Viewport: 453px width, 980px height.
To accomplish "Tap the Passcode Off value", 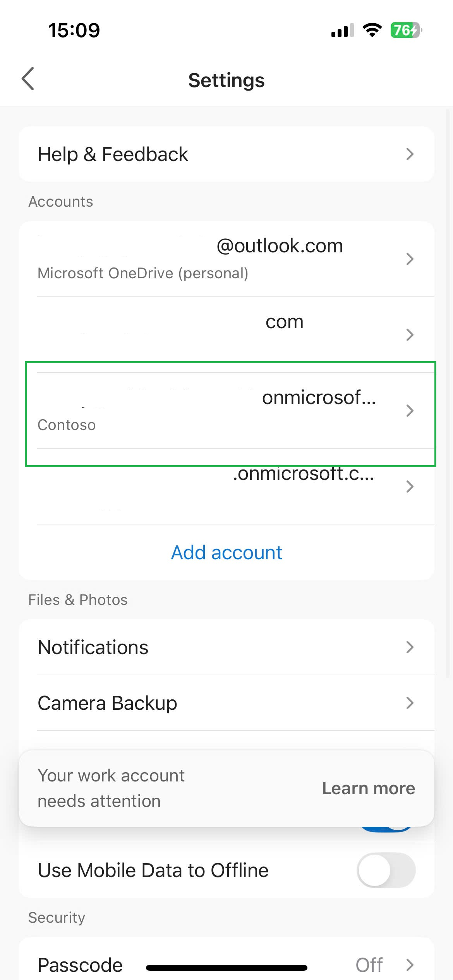I will tap(369, 965).
